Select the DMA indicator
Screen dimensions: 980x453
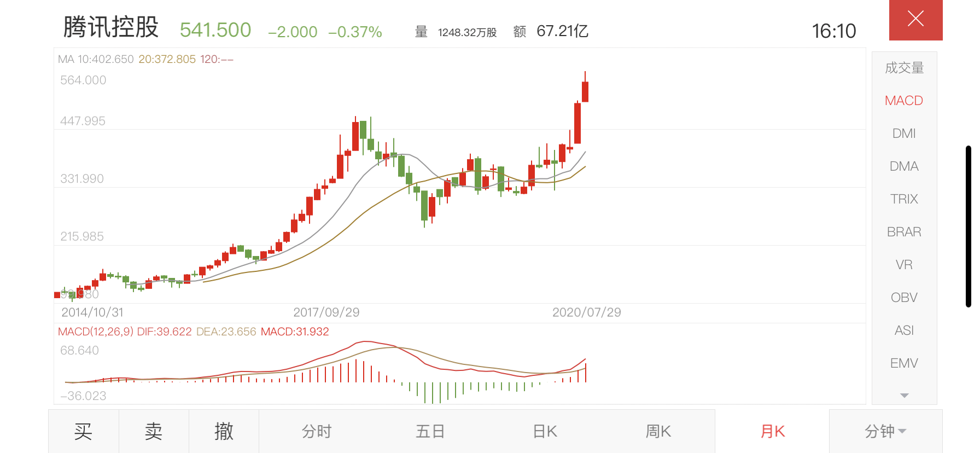point(904,166)
